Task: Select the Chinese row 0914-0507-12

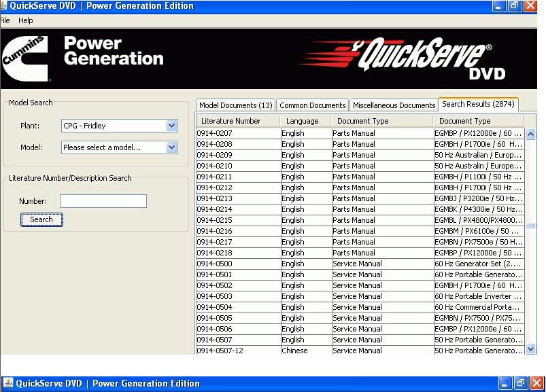Action: pyautogui.click(x=360, y=351)
